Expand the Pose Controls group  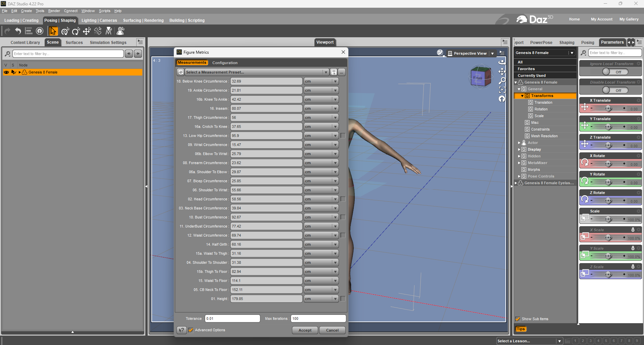[x=519, y=176]
